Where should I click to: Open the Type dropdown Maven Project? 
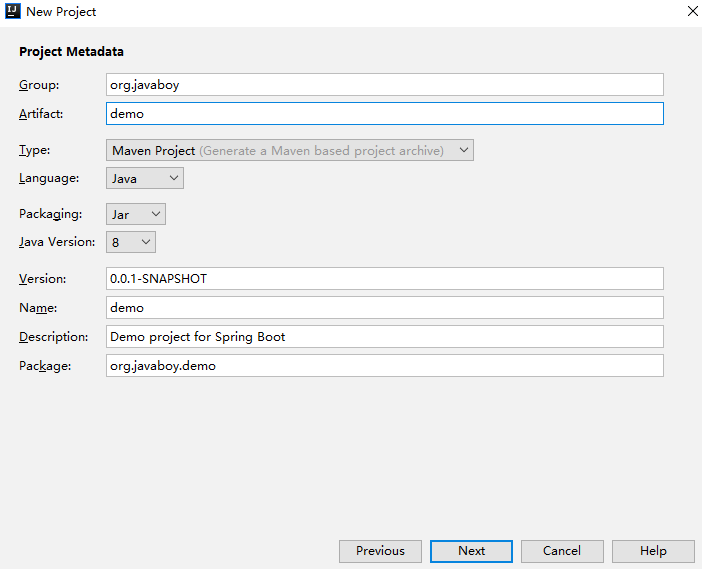point(290,150)
